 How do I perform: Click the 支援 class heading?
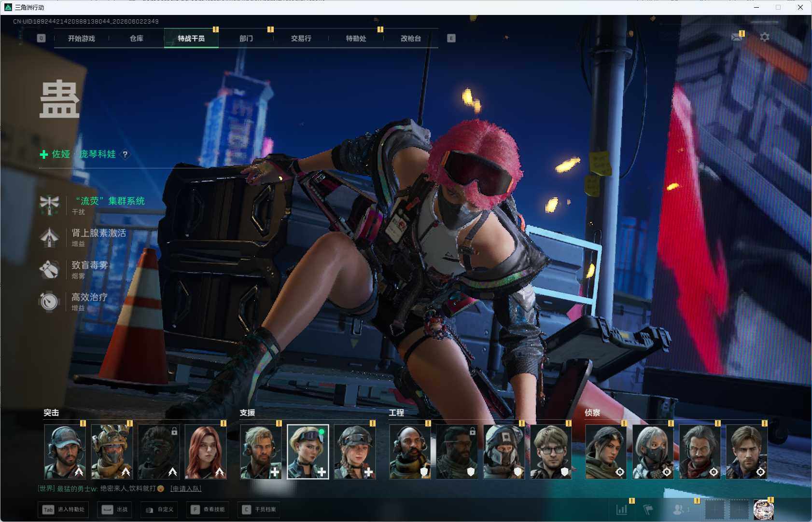pos(247,413)
